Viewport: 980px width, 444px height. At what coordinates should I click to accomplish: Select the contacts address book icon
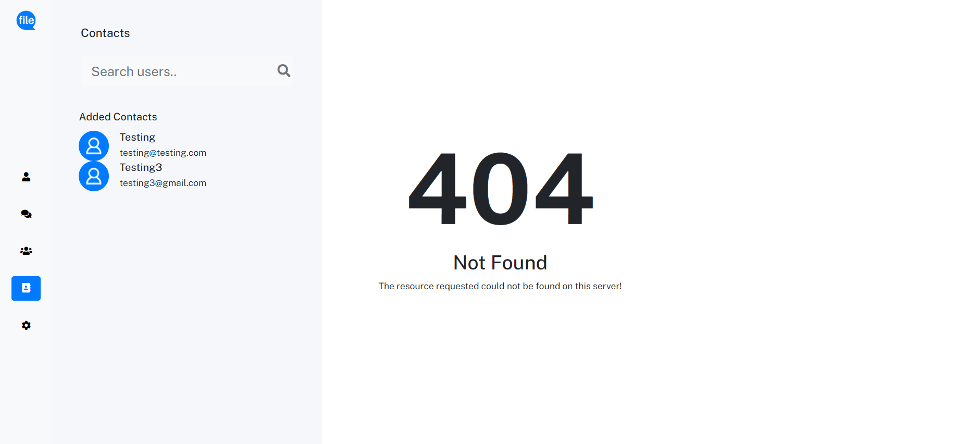click(x=26, y=288)
